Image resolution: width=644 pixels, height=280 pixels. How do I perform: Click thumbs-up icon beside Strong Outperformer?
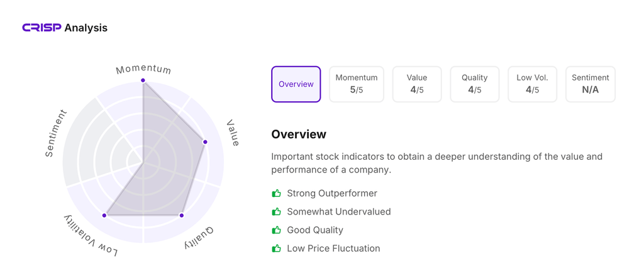276,193
